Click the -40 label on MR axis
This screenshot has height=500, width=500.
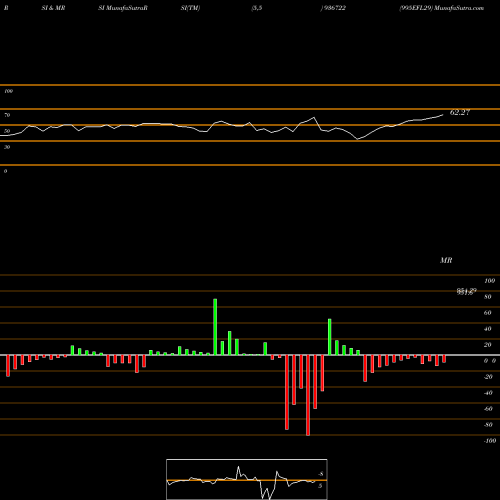(488, 393)
